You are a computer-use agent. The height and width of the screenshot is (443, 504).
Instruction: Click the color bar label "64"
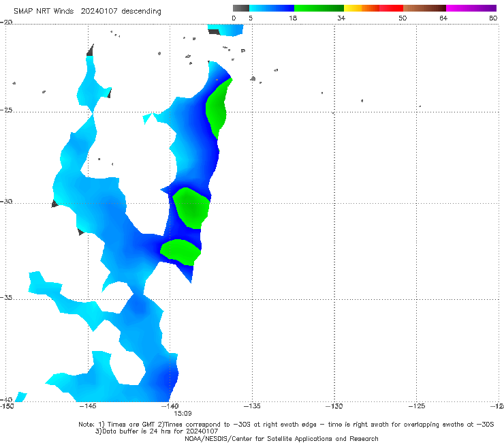click(x=443, y=18)
